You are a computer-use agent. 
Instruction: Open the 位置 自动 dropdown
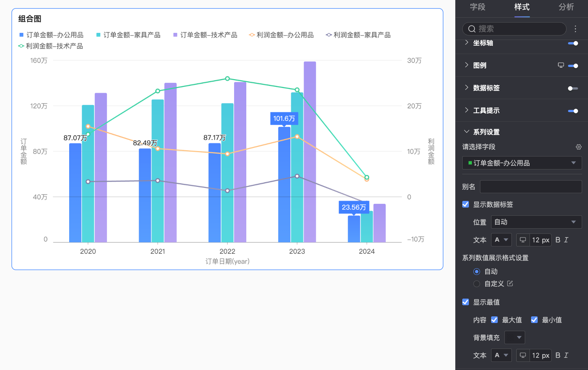click(536, 222)
